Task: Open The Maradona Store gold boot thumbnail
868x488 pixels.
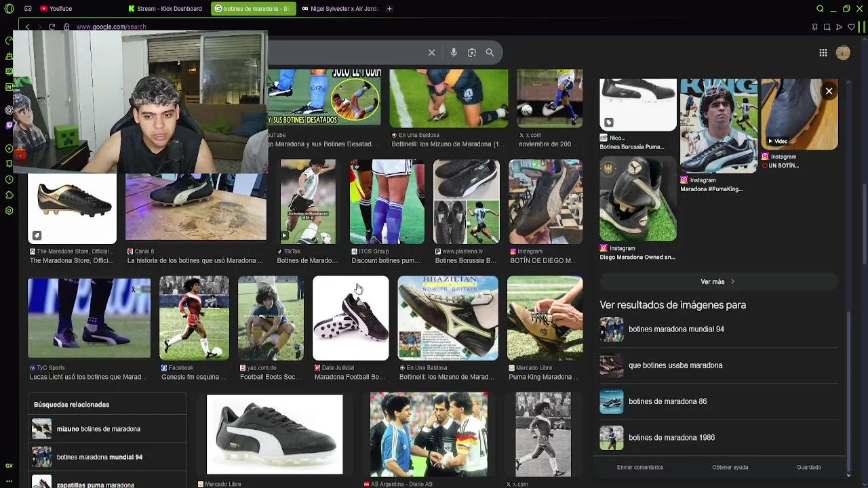Action: coord(72,209)
